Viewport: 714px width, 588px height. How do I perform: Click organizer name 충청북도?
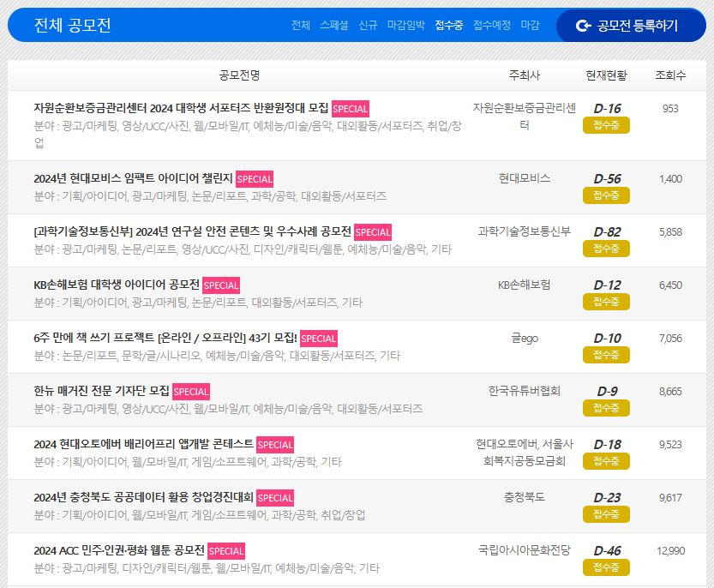click(x=525, y=497)
